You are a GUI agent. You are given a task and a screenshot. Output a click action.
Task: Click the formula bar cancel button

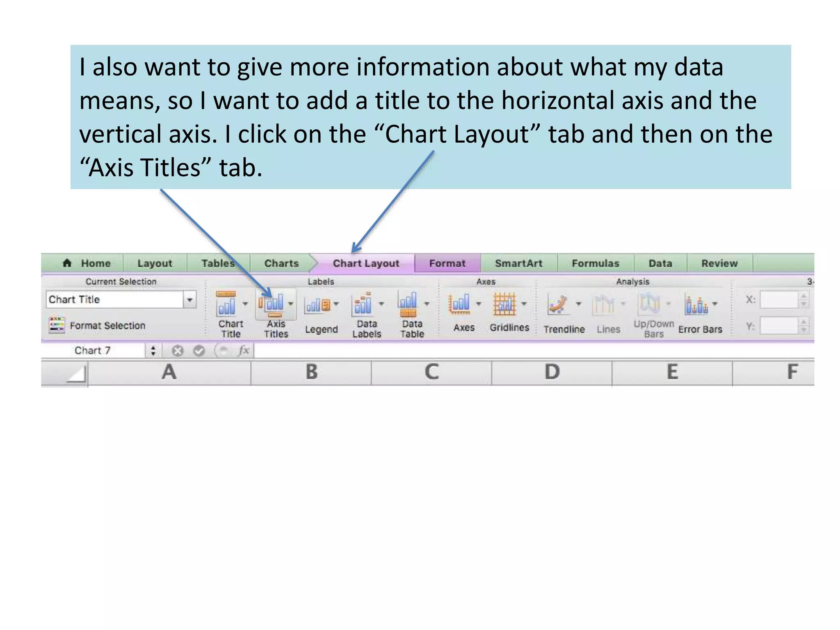pos(177,351)
